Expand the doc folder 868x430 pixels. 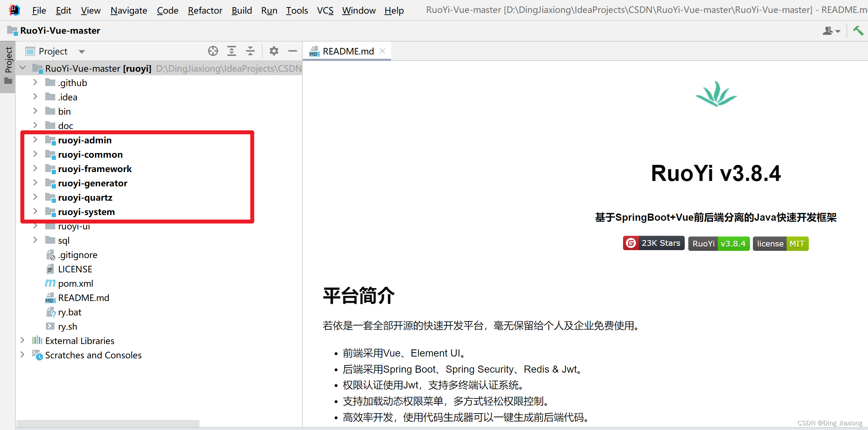tap(35, 125)
